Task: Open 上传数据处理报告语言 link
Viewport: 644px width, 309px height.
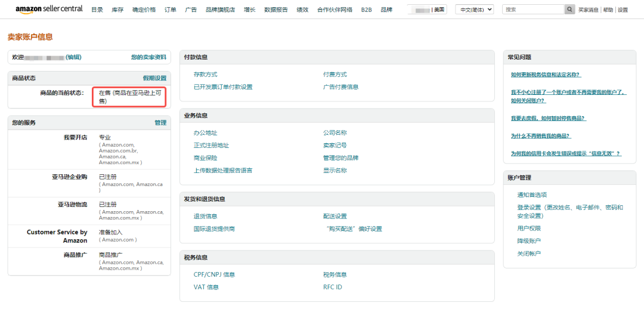Action: click(223, 170)
